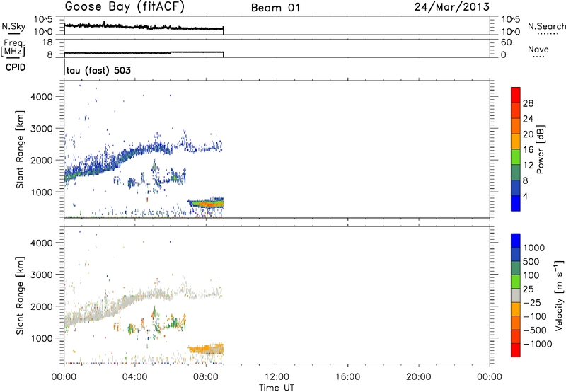The image size is (566, 392).
Task: Click the N.Sky legend label
Action: click(13, 26)
